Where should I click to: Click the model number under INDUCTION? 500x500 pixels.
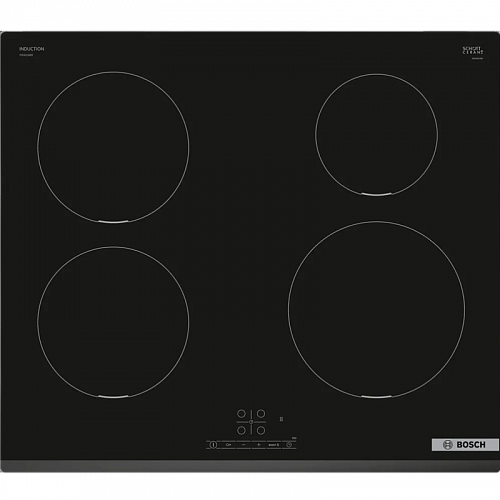click(x=26, y=55)
